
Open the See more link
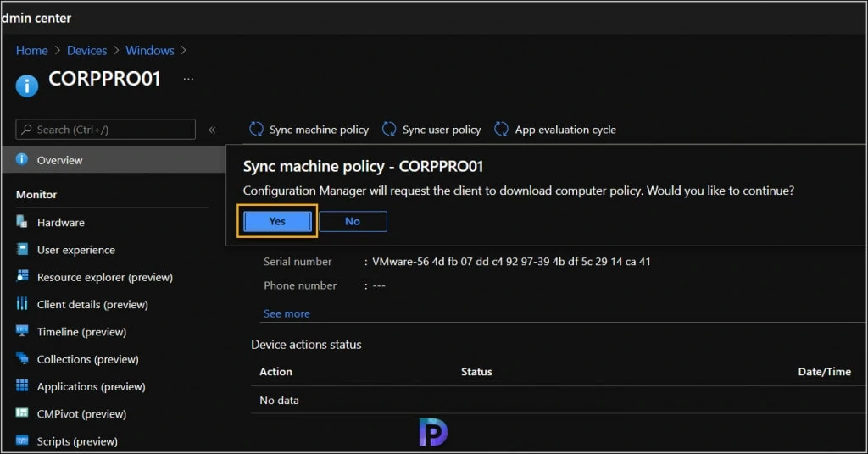287,313
